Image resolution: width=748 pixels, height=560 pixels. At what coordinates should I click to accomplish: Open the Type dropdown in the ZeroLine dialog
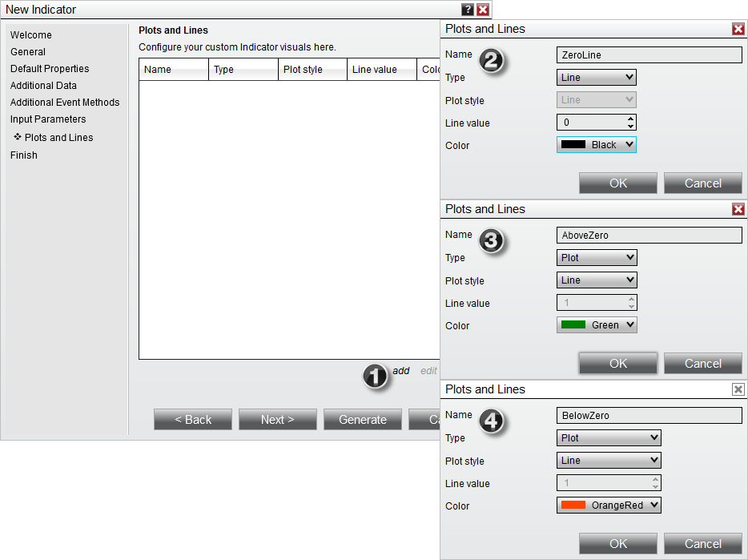tap(596, 77)
